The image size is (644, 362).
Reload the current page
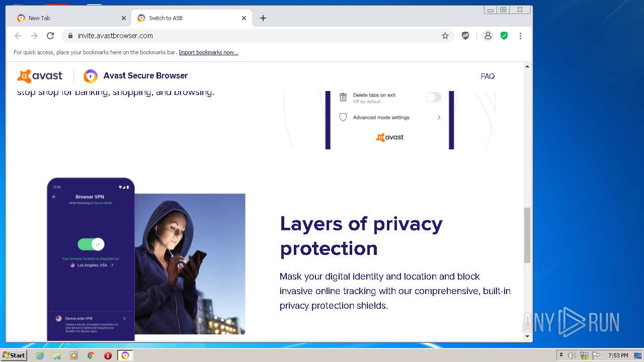50,36
